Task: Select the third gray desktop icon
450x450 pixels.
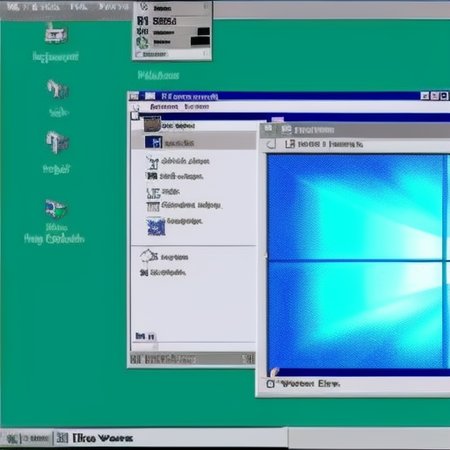Action: click(x=57, y=142)
